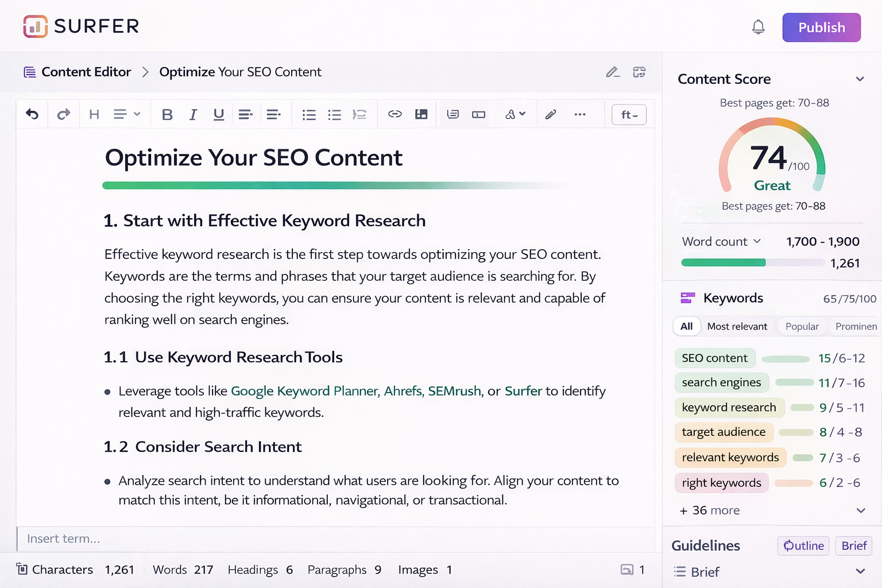The image size is (882, 588).
Task: Switch to the Brief tab in Guidelines
Action: tap(854, 546)
